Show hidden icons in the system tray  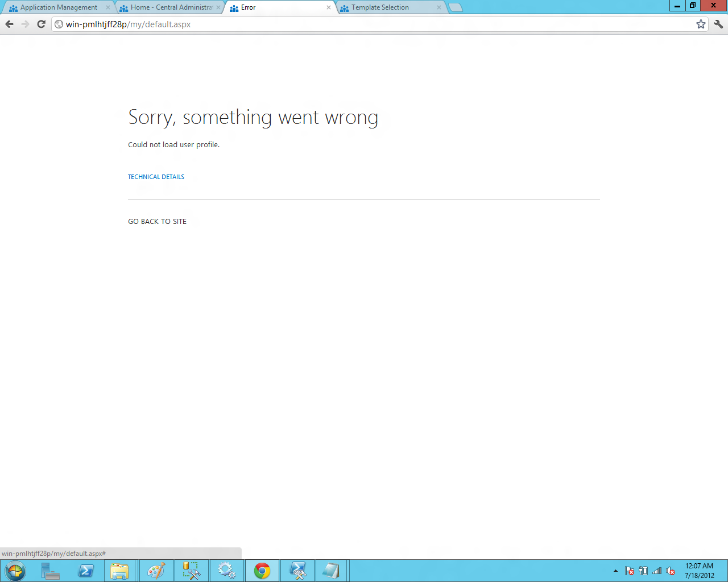[x=615, y=570]
